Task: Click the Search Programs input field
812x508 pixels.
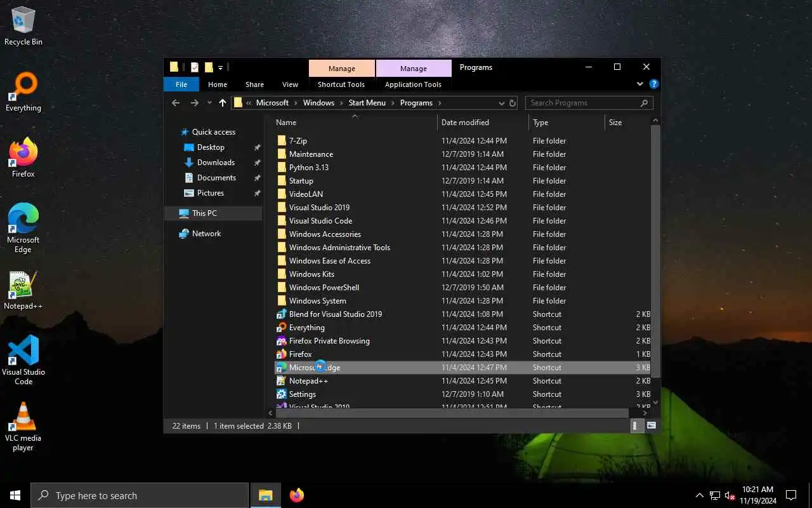Action: (589, 103)
